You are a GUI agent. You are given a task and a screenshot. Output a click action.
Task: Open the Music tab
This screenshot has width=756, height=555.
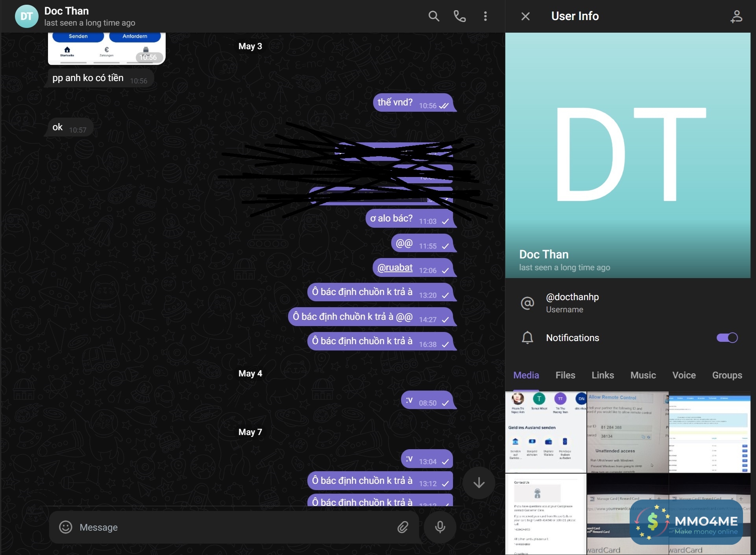coord(643,375)
